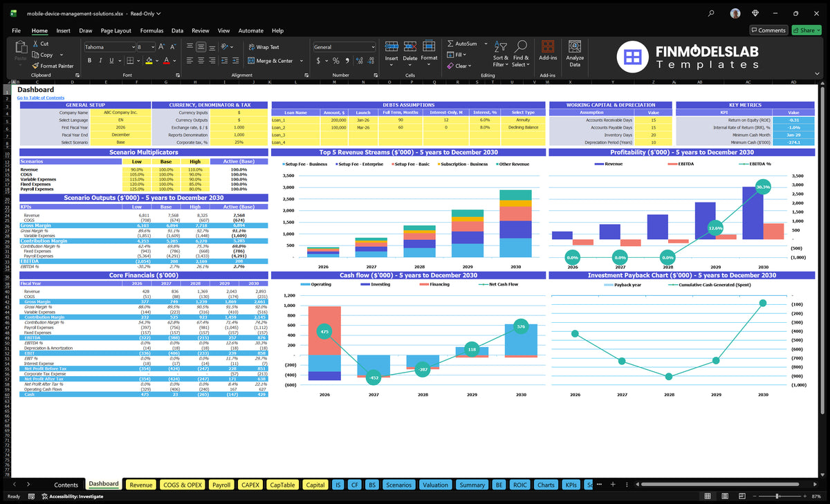Click the green Share button

[806, 30]
